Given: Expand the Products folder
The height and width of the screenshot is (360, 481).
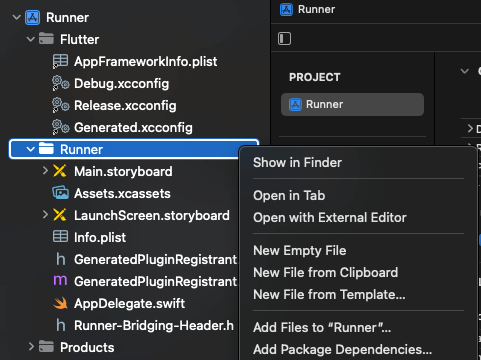Looking at the screenshot, I should pos(31,347).
